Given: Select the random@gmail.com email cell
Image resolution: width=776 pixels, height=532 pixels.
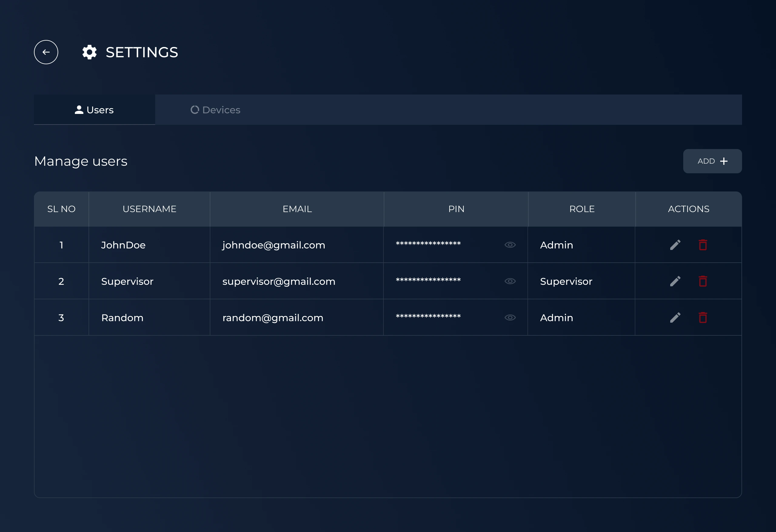Looking at the screenshot, I should 297,318.
